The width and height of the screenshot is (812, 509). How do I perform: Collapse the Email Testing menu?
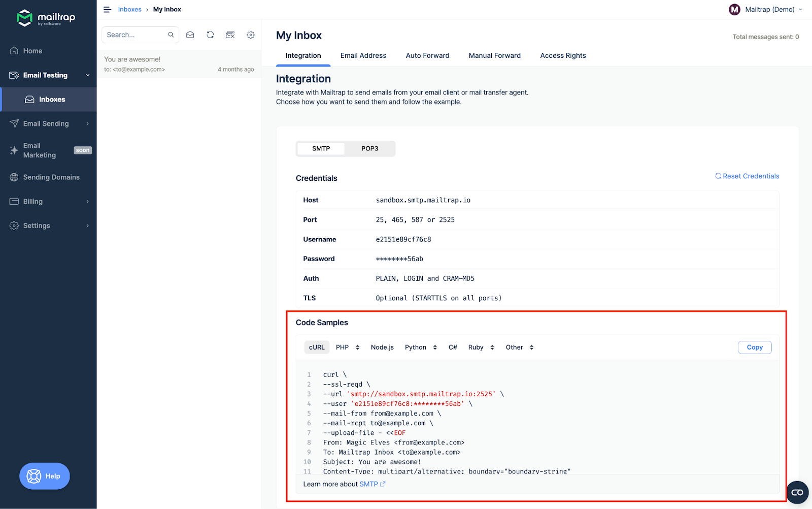(x=88, y=75)
